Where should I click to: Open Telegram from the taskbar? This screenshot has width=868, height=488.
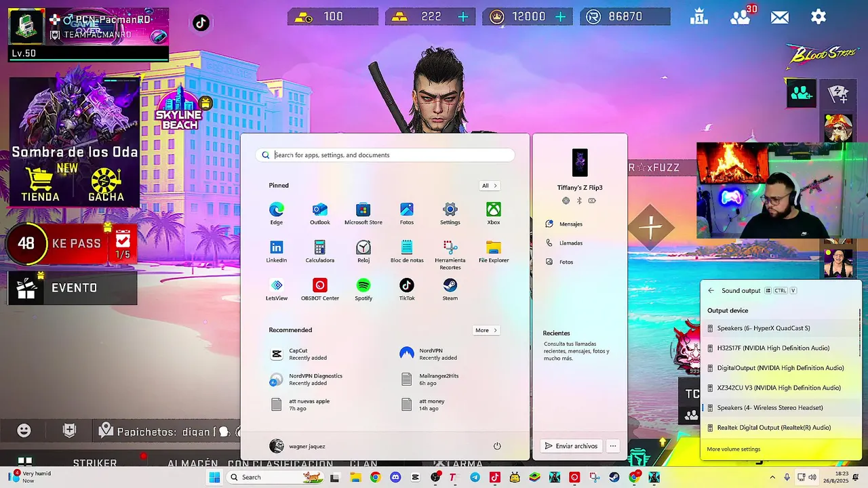coord(475,477)
